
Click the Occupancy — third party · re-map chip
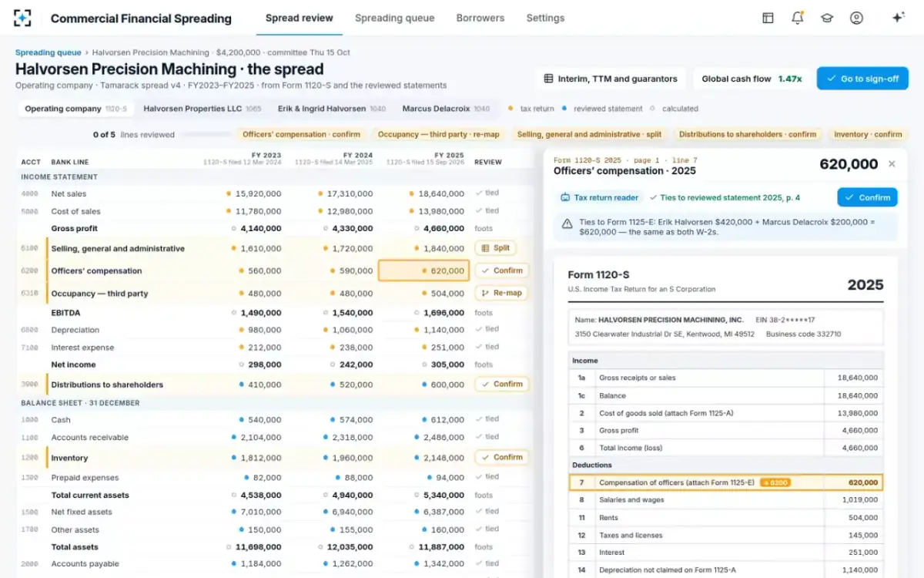[x=439, y=134]
